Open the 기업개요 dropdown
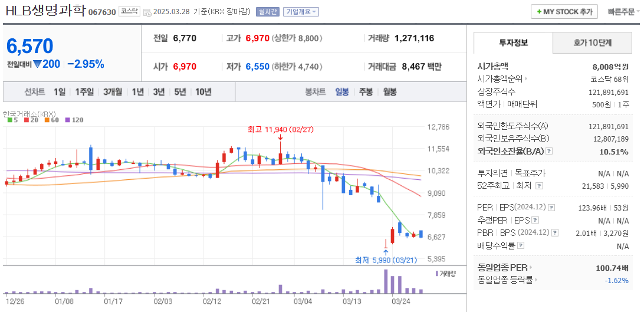The height and width of the screenshot is (312, 644). click(x=301, y=12)
